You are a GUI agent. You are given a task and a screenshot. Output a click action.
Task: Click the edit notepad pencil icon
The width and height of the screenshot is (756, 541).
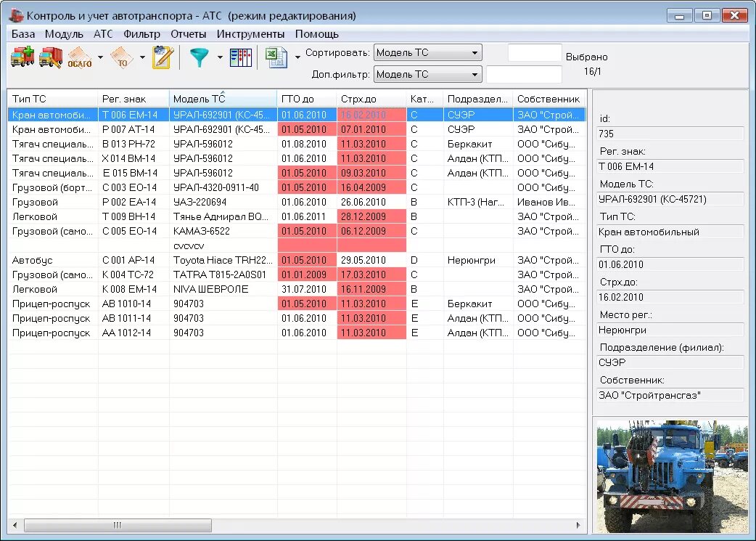[x=163, y=57]
